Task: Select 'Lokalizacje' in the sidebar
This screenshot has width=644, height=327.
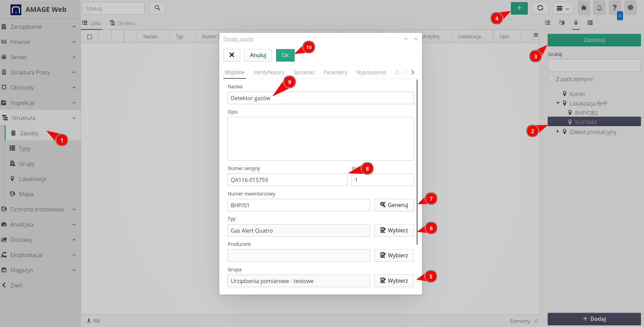Action: pos(32,179)
